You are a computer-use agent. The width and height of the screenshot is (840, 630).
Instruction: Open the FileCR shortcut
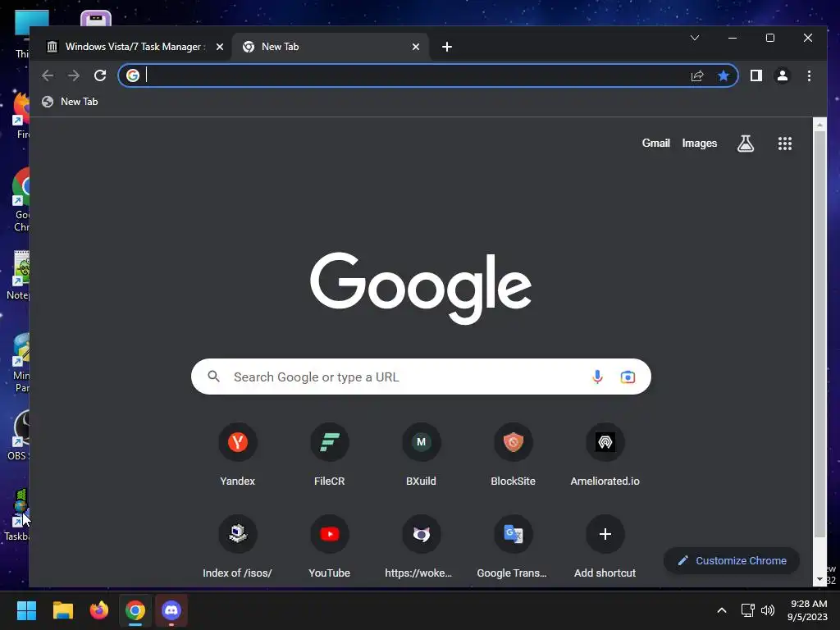[330, 454]
